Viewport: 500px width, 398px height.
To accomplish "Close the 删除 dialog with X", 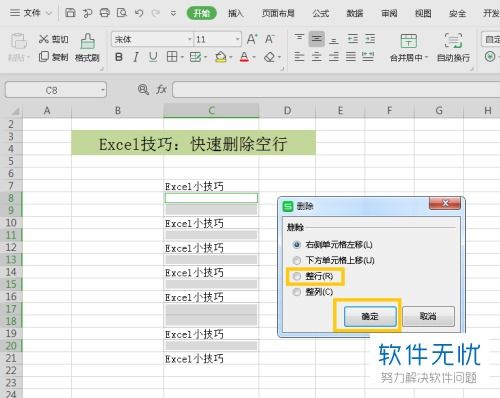I will coord(445,203).
